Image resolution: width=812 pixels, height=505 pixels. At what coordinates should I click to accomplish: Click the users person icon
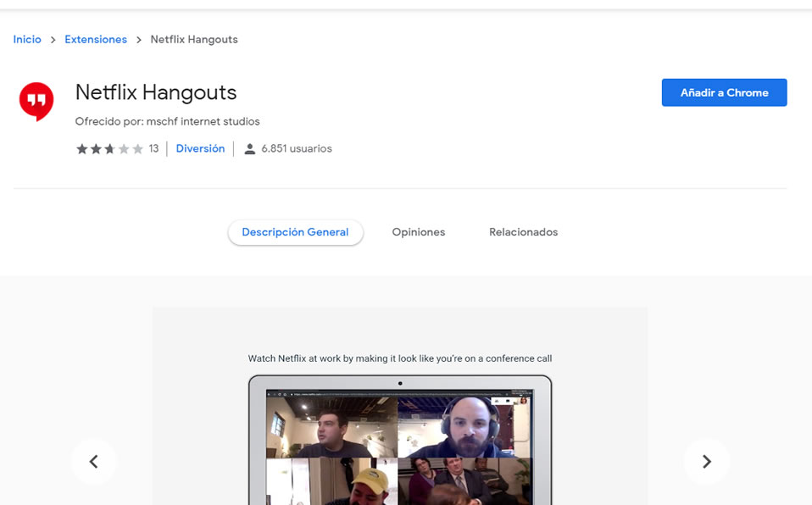point(249,149)
